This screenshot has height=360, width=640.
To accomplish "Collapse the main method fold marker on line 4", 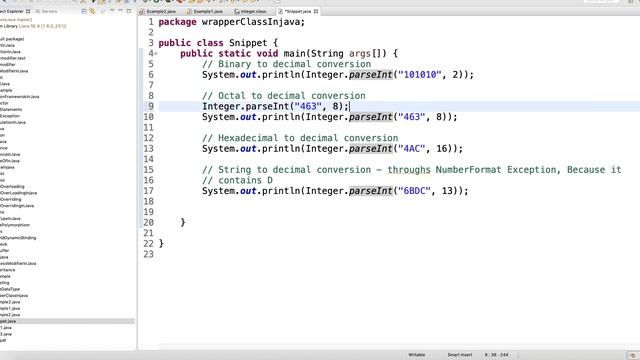I will [x=156, y=53].
